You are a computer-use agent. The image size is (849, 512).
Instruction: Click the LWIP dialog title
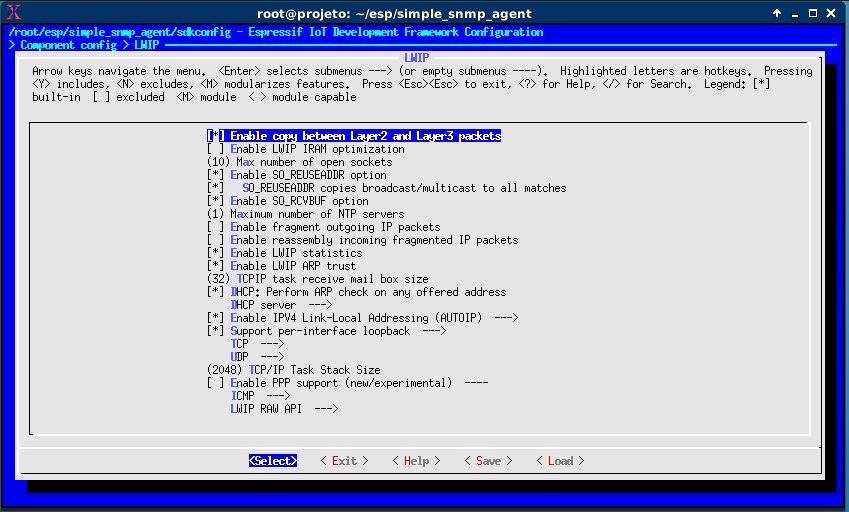point(416,58)
